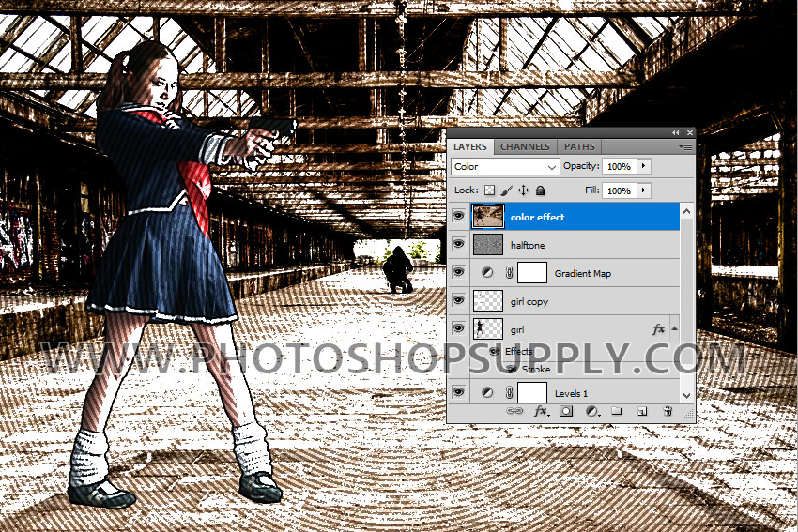Hide the Gradient Map layer
The width and height of the screenshot is (798, 532).
(x=458, y=271)
